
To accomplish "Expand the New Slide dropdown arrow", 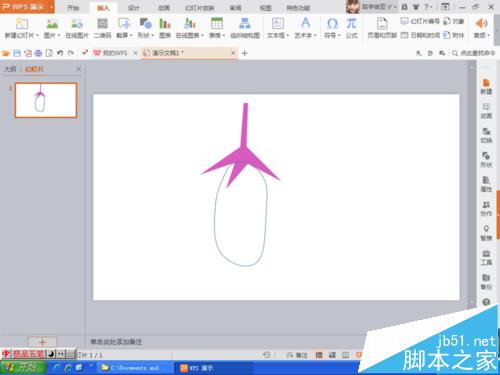I will 37,35.
